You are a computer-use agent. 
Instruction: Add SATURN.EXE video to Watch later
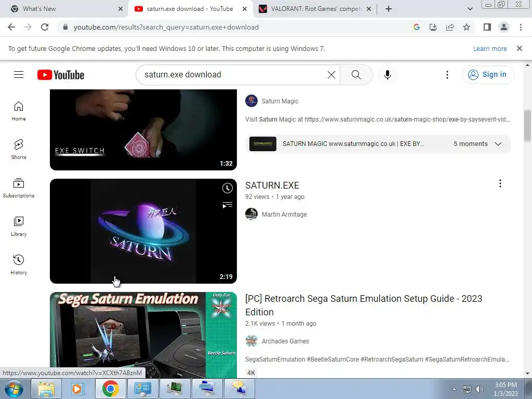point(228,188)
